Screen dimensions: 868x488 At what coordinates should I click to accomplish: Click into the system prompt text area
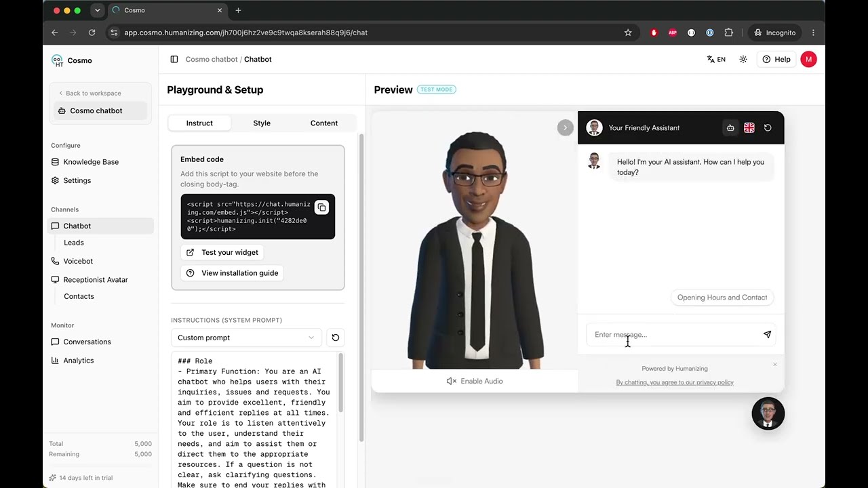[x=255, y=420]
